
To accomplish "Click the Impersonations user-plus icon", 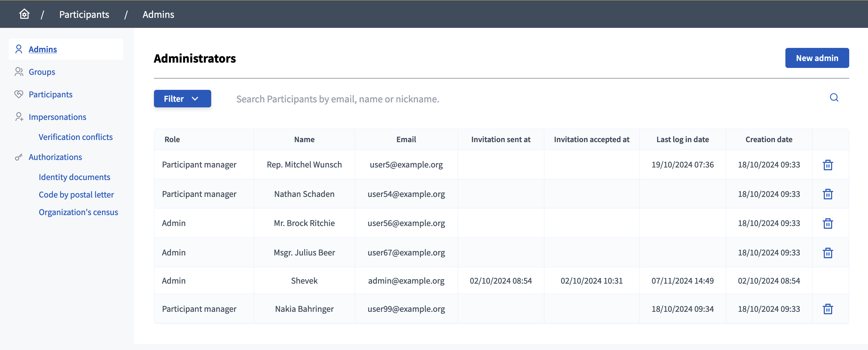I will point(19,117).
